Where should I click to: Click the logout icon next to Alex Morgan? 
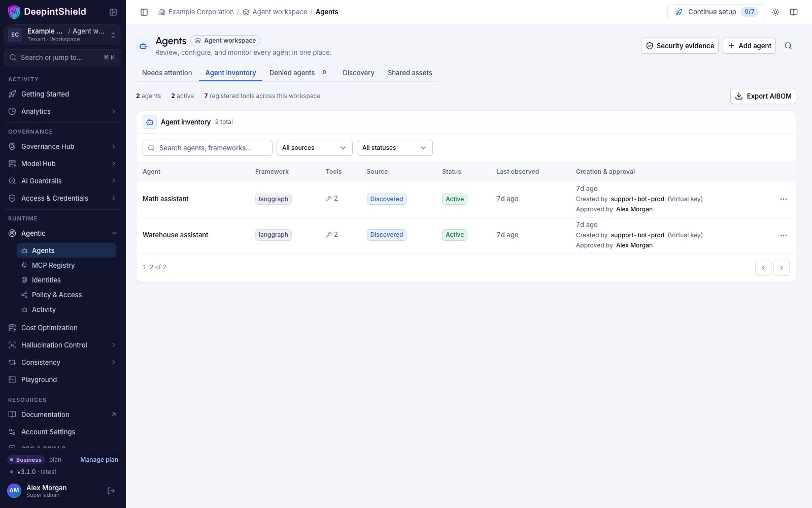coord(111,491)
